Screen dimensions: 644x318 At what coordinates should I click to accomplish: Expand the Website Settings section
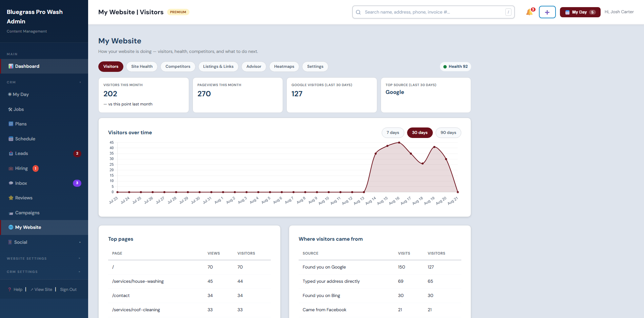pyautogui.click(x=80, y=259)
